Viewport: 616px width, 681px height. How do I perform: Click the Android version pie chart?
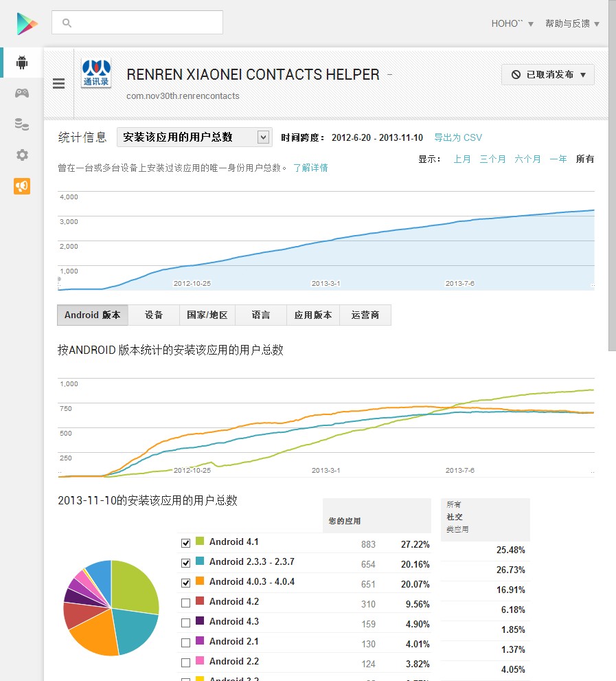(x=111, y=608)
